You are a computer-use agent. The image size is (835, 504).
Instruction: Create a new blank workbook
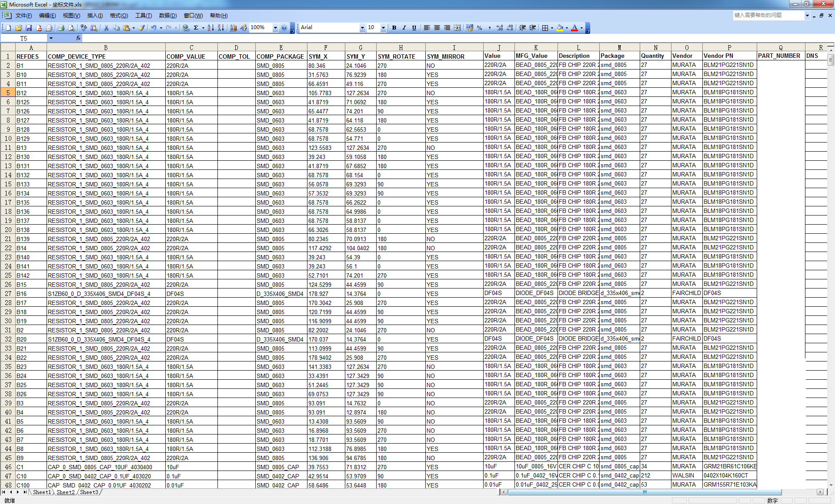click(x=8, y=28)
